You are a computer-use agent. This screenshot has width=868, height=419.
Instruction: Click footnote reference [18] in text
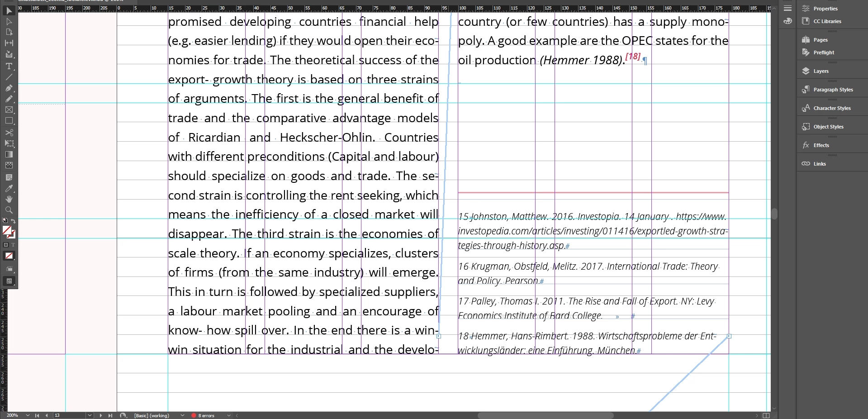[633, 57]
